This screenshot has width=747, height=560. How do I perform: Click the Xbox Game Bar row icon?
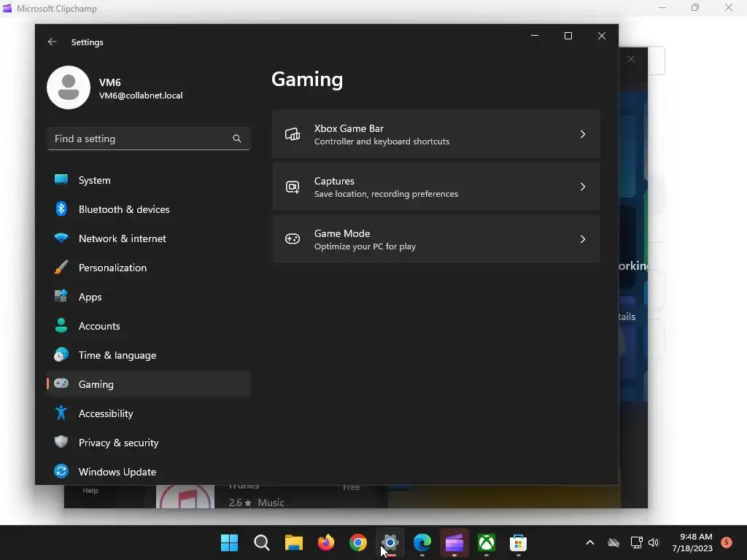point(292,134)
